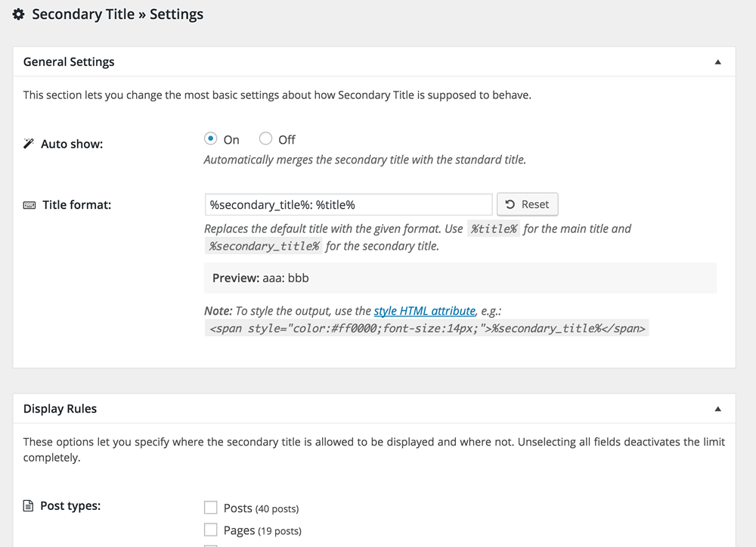Viewport: 756px width, 547px height.
Task: Enable the Pages post type checkbox
Action: click(211, 530)
